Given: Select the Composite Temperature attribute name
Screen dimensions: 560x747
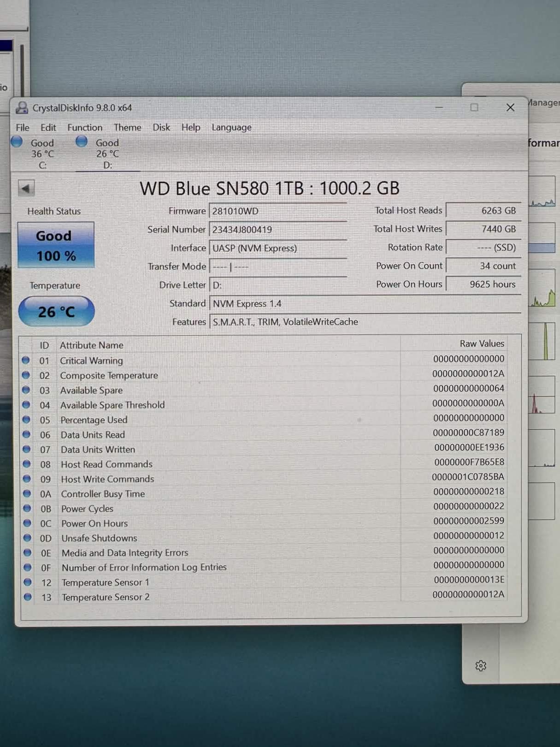Looking at the screenshot, I should click(109, 375).
